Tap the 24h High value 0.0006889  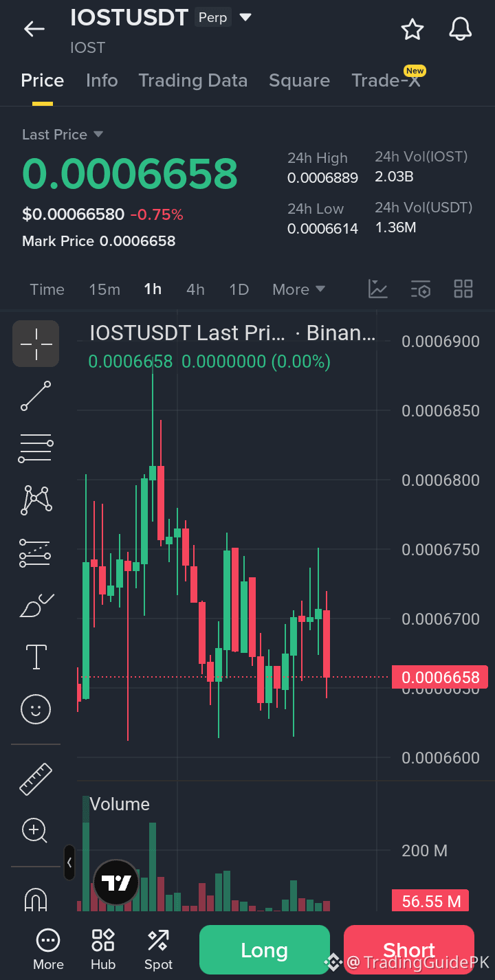322,178
